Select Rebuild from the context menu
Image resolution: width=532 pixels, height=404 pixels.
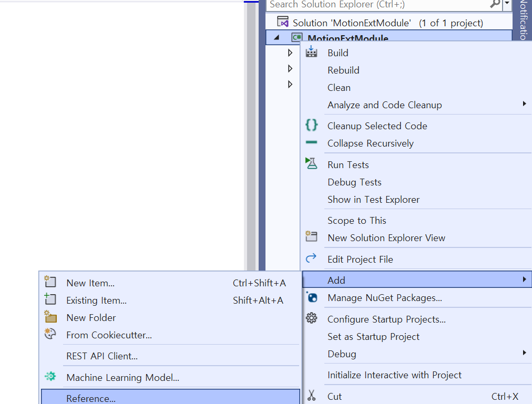(417, 70)
